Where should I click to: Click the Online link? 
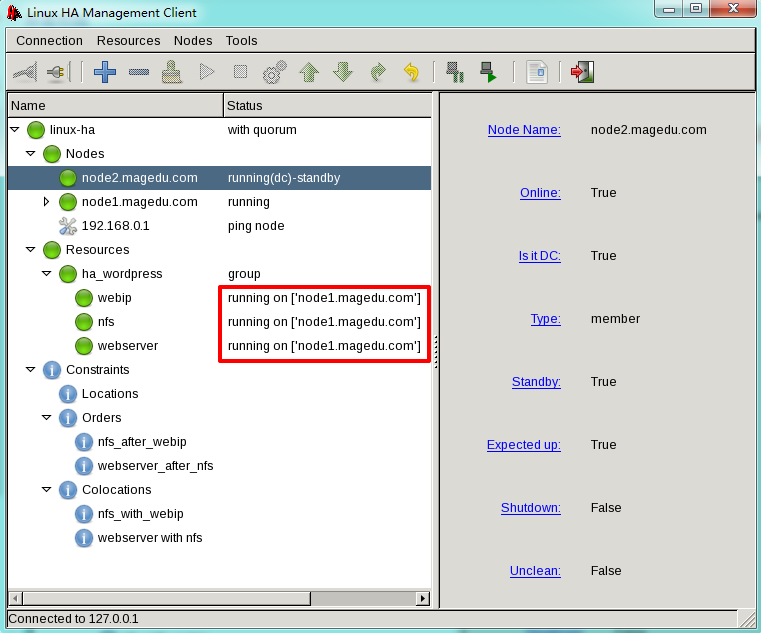(540, 193)
